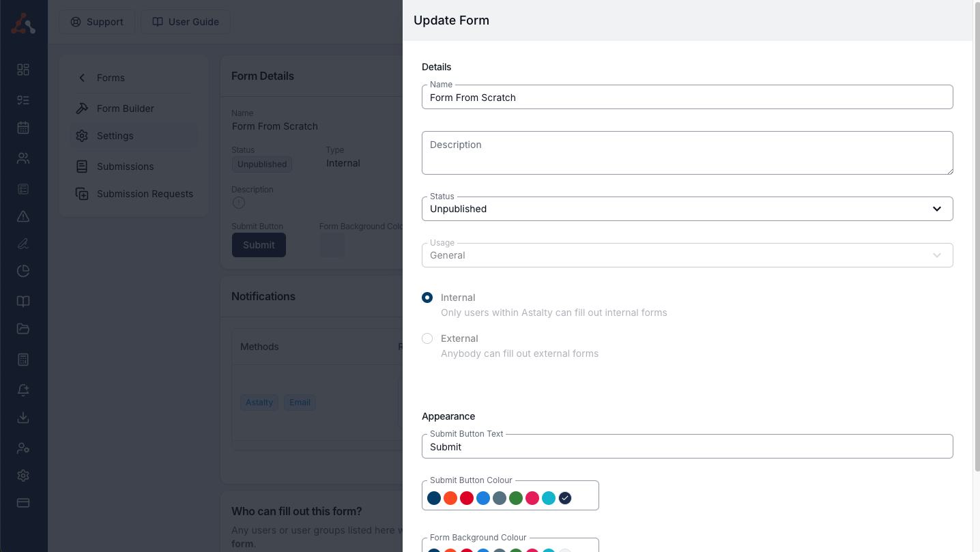Open the warning triangle icon in sidebar
This screenshot has height=552, width=980.
[23, 216]
